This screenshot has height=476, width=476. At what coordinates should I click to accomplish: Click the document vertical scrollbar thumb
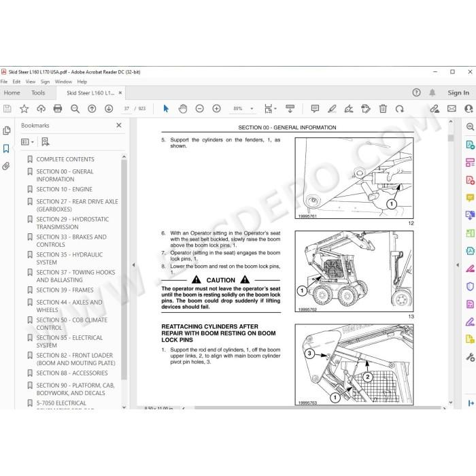[451, 138]
